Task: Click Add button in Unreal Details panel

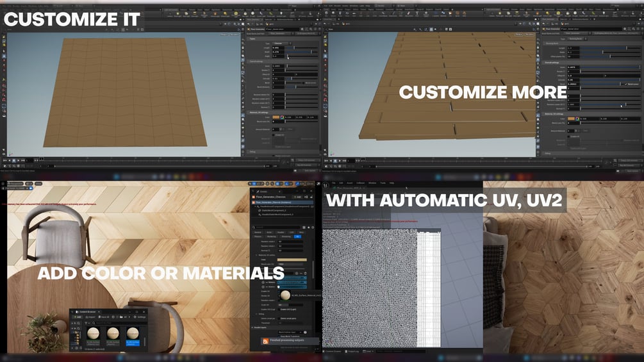Action: (298, 197)
